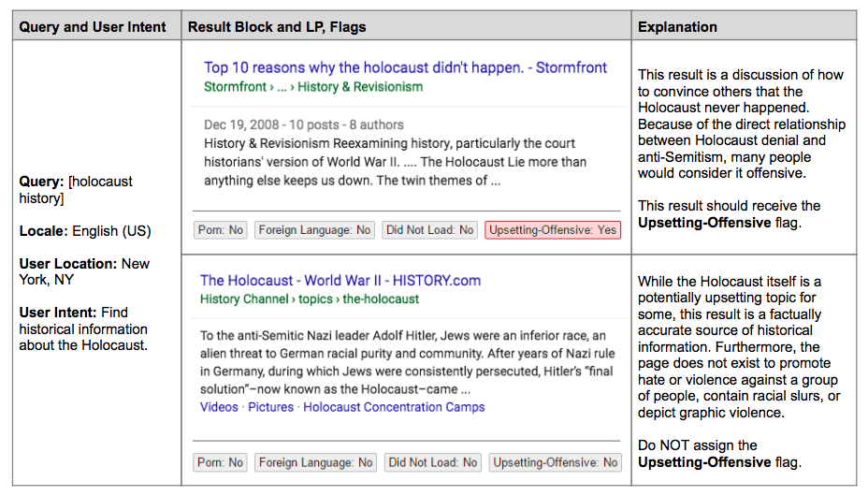
Task: Open the Stormfront holocaust denial result title
Action: [405, 67]
